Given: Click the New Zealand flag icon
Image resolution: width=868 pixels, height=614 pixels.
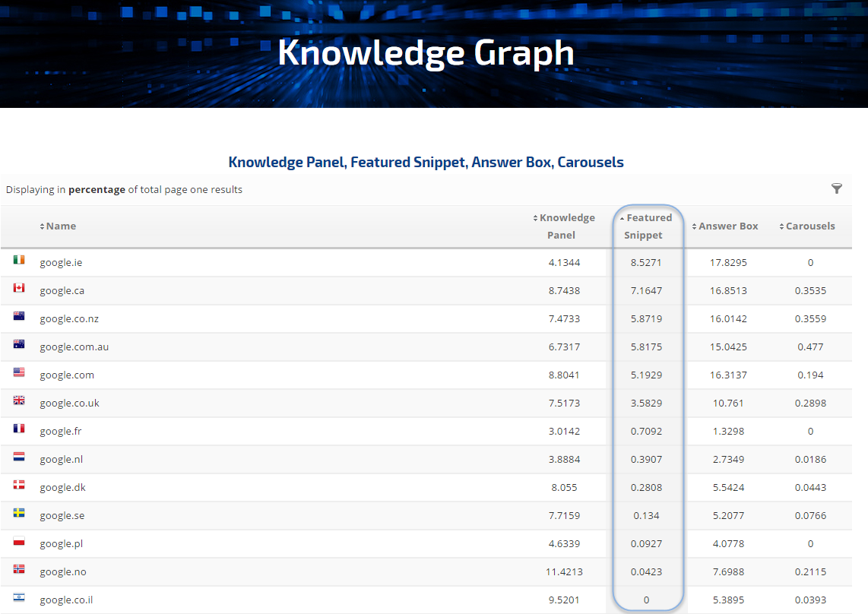Looking at the screenshot, I should 19,316.
